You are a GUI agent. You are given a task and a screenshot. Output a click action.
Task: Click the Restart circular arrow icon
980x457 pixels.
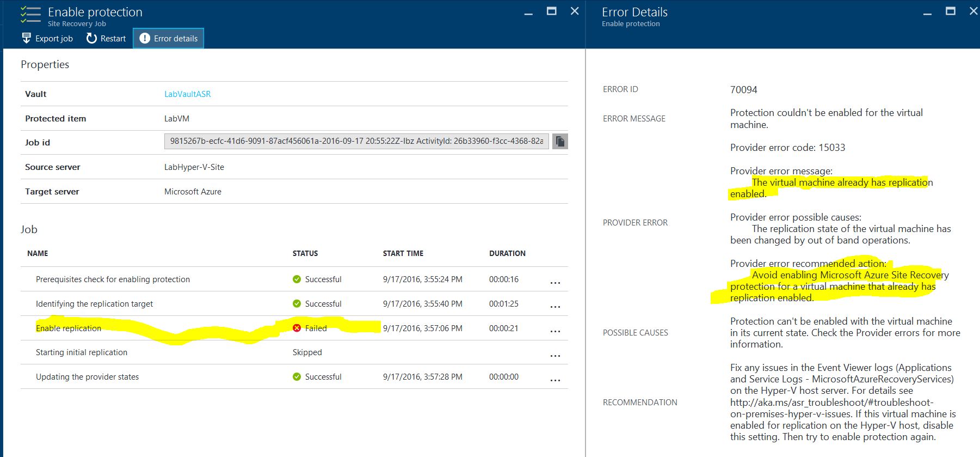pos(91,38)
